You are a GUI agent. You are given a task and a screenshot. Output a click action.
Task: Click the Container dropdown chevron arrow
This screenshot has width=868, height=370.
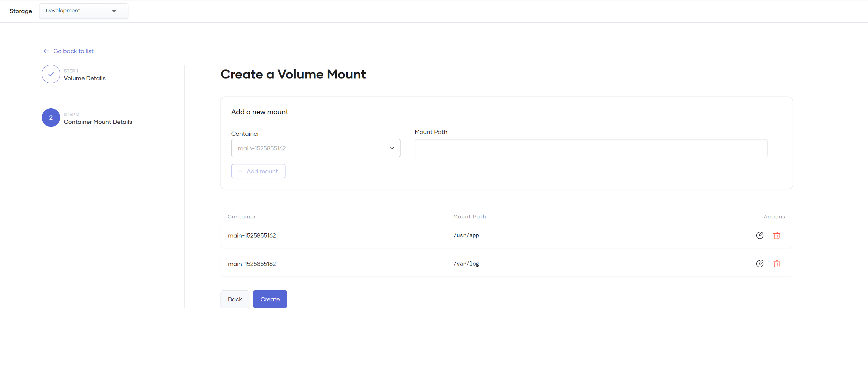[x=392, y=148]
